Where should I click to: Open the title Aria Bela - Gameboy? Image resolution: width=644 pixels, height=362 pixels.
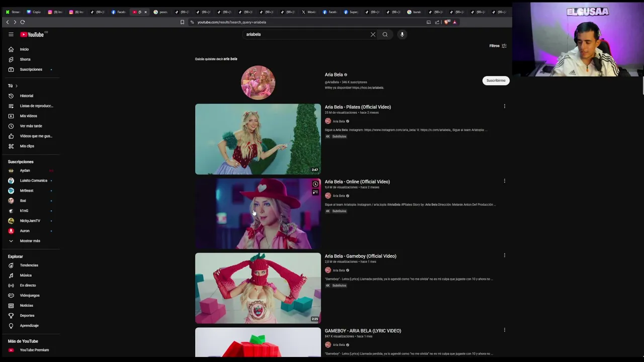[360, 256]
